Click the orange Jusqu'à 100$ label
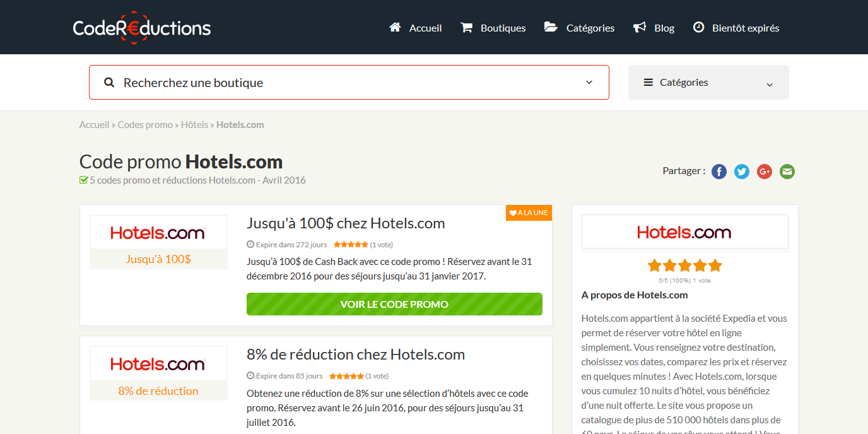This screenshot has width=868, height=434. 158,259
